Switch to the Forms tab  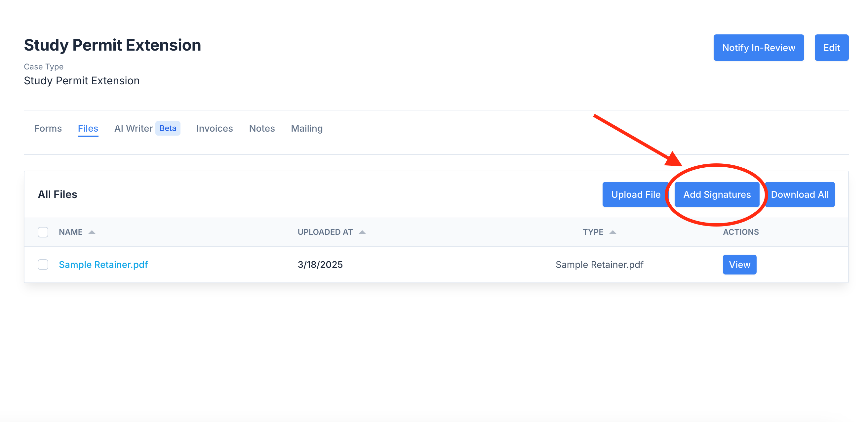point(48,128)
